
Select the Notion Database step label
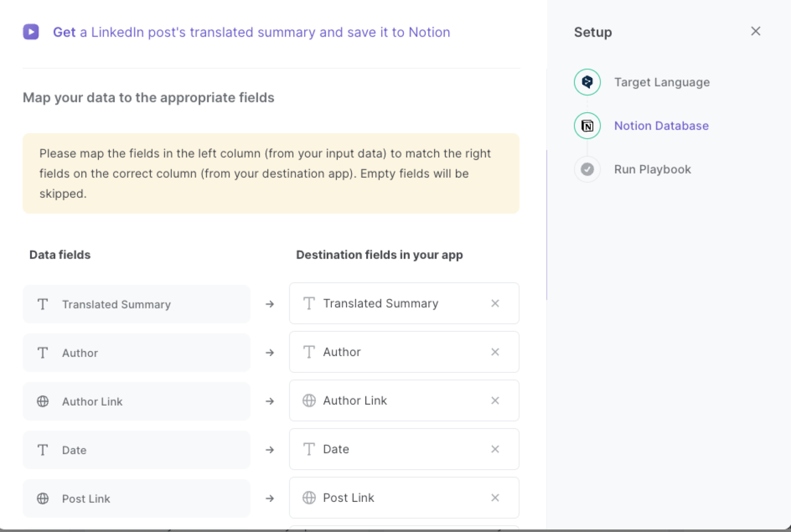[661, 126]
